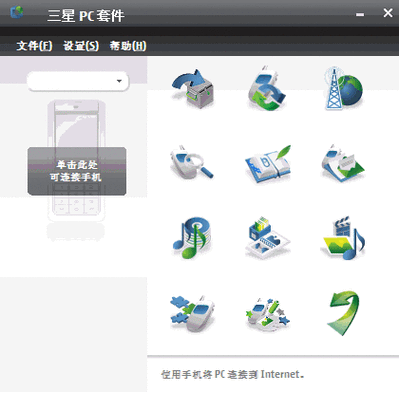Open the message manager envelope icon
The image size is (399, 411).
(x=343, y=163)
